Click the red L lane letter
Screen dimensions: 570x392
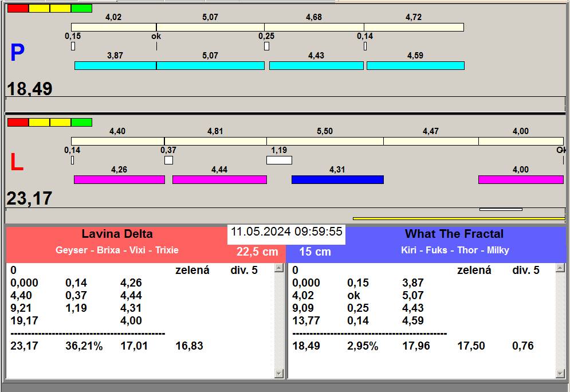click(x=17, y=163)
